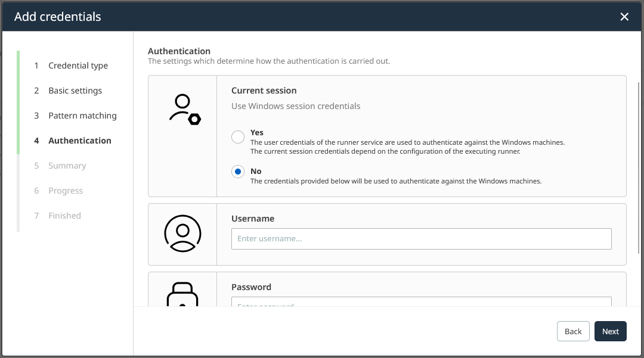Image resolution: width=644 pixels, height=358 pixels.
Task: Click the Yes option label text
Action: pos(257,133)
